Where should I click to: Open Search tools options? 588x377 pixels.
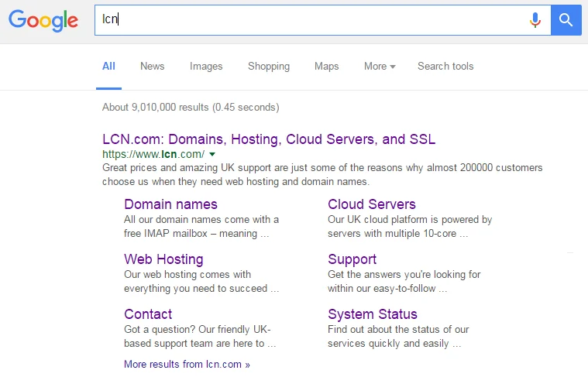[445, 67]
